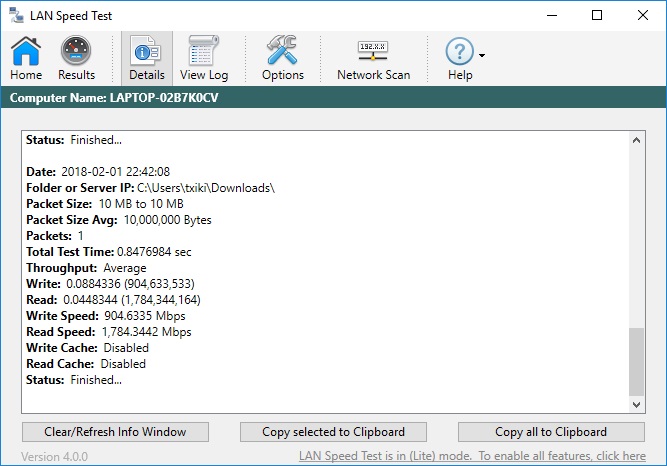
Task: Click Copy all to Clipboard button
Action: click(551, 432)
